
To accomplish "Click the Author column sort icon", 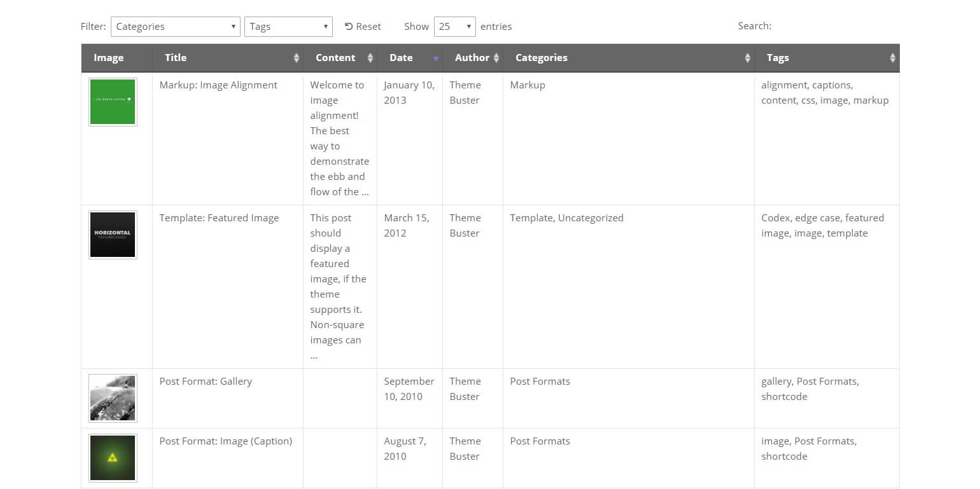I will point(496,58).
